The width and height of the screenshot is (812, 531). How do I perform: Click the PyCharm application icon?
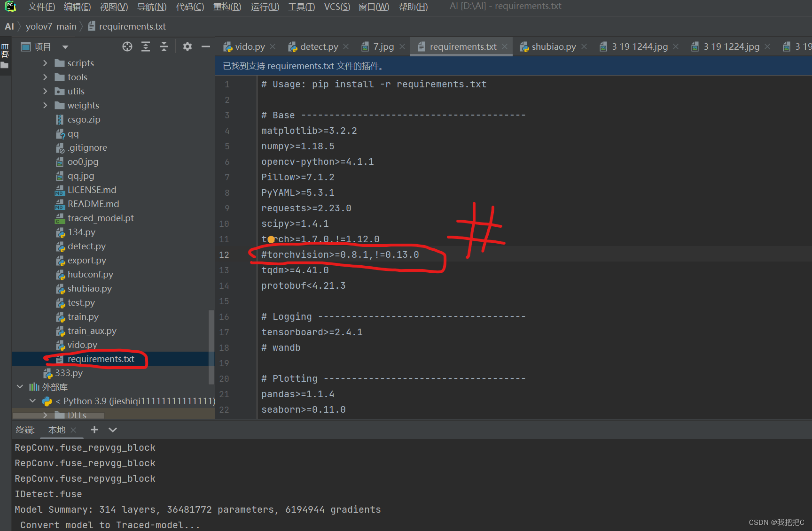tap(10, 7)
